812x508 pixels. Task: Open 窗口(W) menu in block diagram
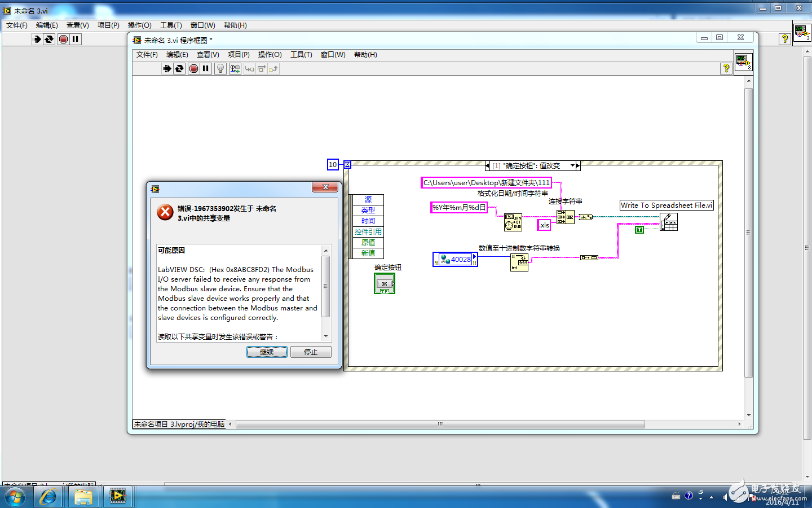[333, 55]
